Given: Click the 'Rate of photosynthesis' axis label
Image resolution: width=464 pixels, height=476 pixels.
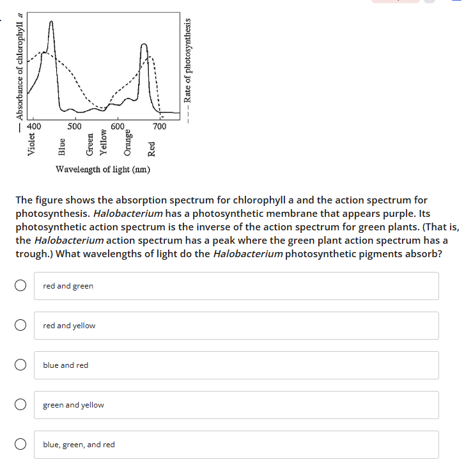Looking at the screenshot, I should pyautogui.click(x=187, y=61).
